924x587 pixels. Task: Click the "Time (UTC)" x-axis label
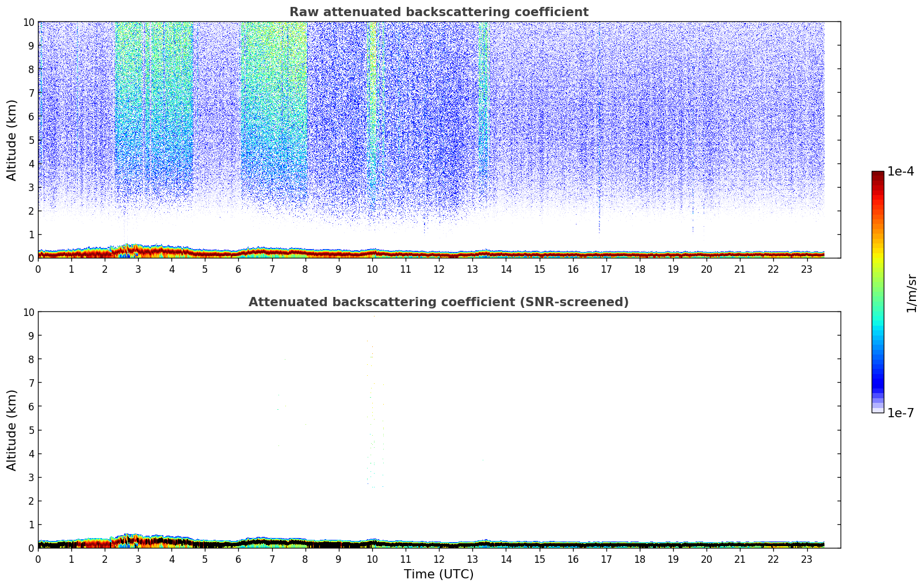[438, 574]
